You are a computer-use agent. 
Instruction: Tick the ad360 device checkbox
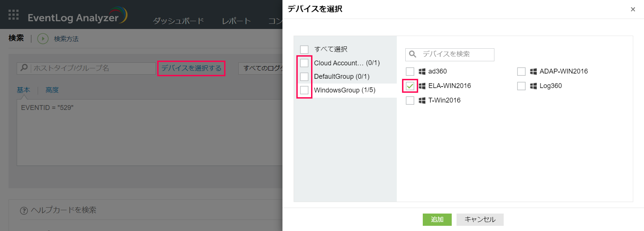(x=410, y=71)
